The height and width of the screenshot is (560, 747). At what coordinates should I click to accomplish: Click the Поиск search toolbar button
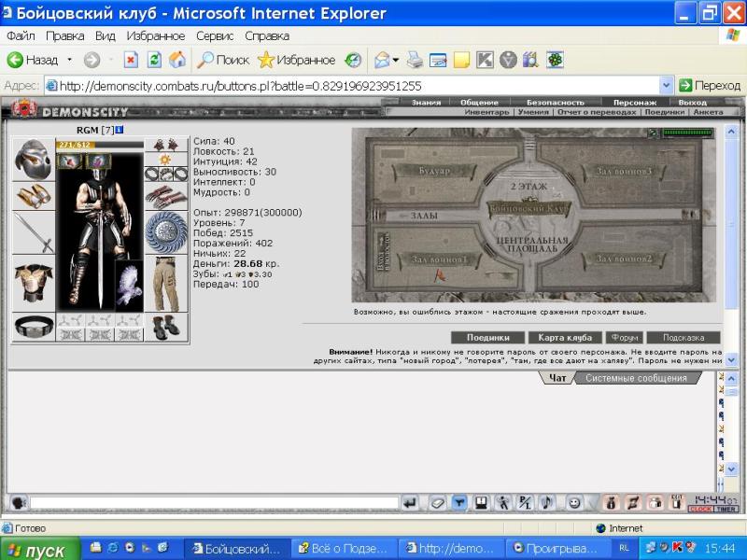tap(223, 60)
